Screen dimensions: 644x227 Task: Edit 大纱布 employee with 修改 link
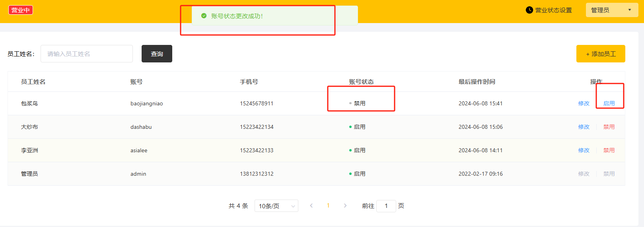(584, 127)
